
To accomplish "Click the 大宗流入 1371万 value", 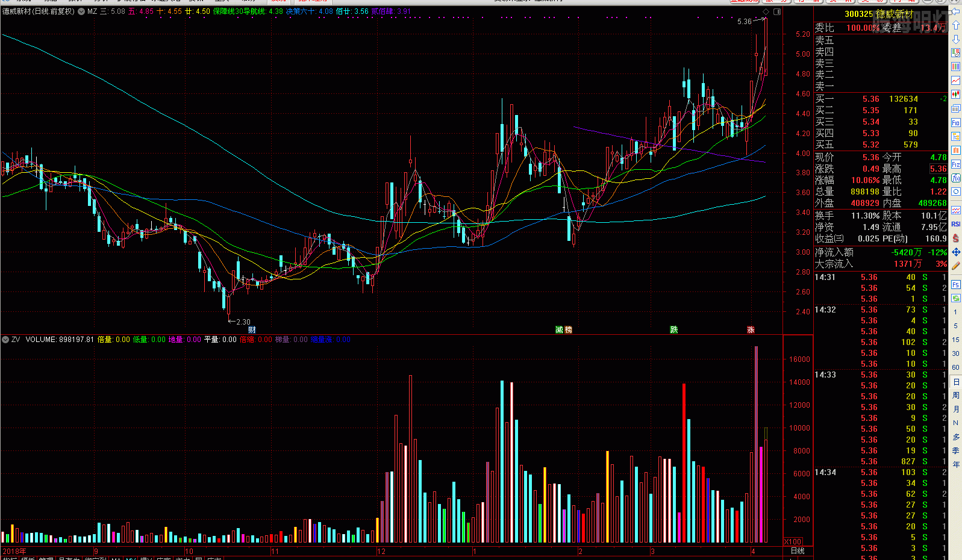I will pos(908,264).
